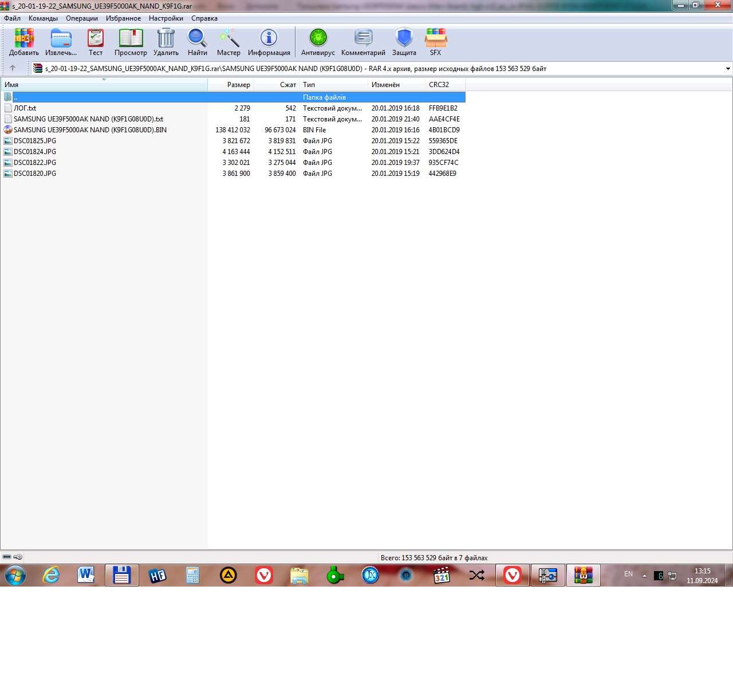
Task: Click the packed size 96 673 024
Action: click(280, 130)
